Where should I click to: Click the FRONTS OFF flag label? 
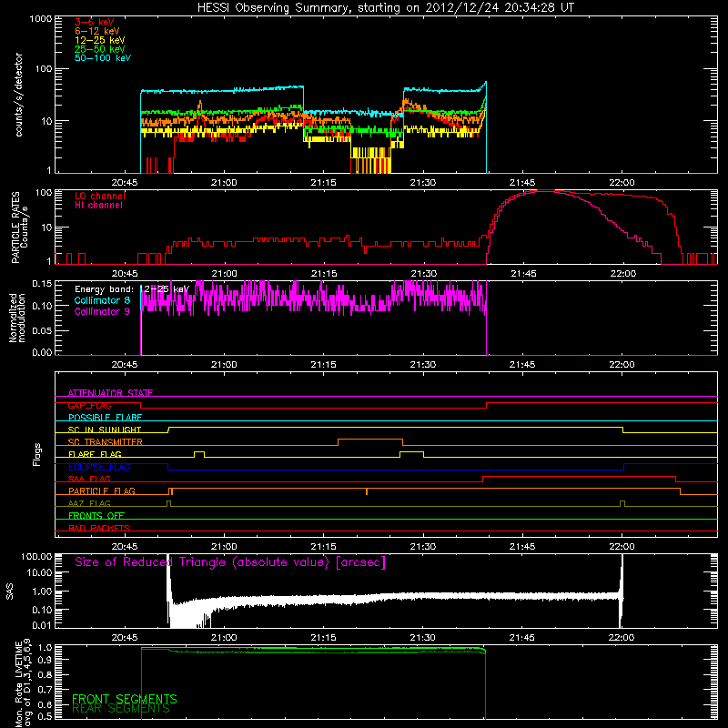click(96, 515)
